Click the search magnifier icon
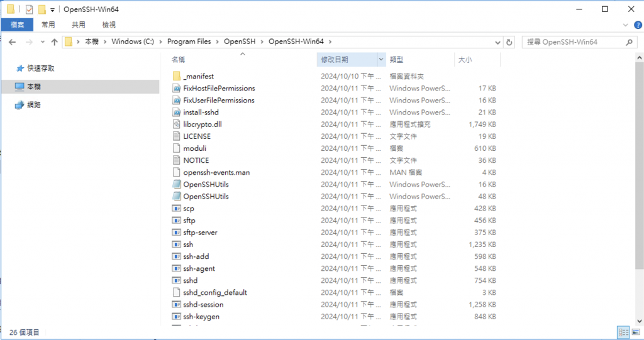The image size is (644, 340). pos(629,42)
